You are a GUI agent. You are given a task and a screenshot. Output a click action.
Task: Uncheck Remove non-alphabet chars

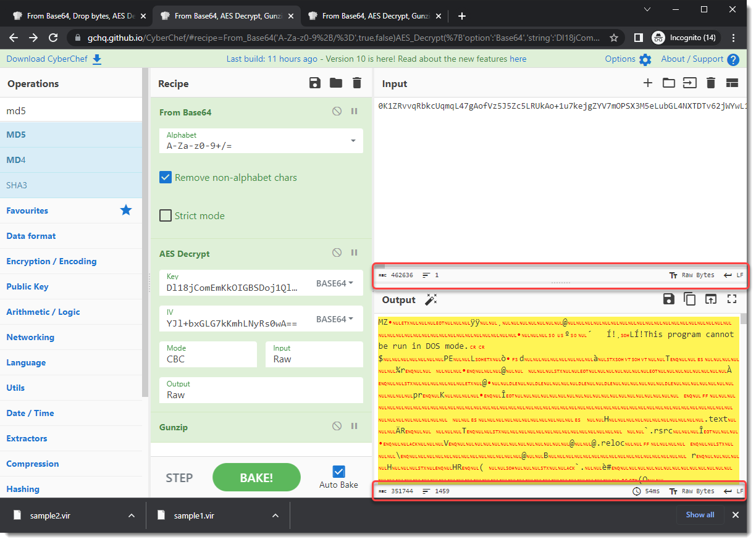point(166,178)
